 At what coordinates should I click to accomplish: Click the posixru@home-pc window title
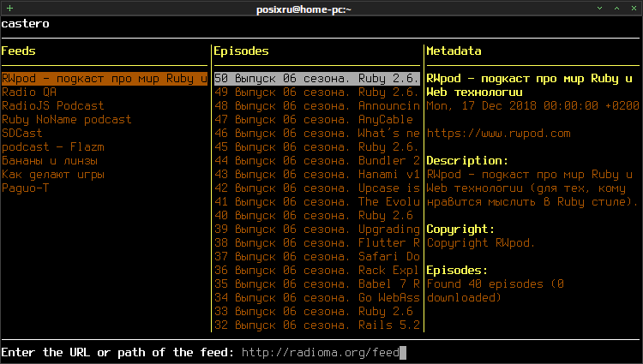[303, 9]
